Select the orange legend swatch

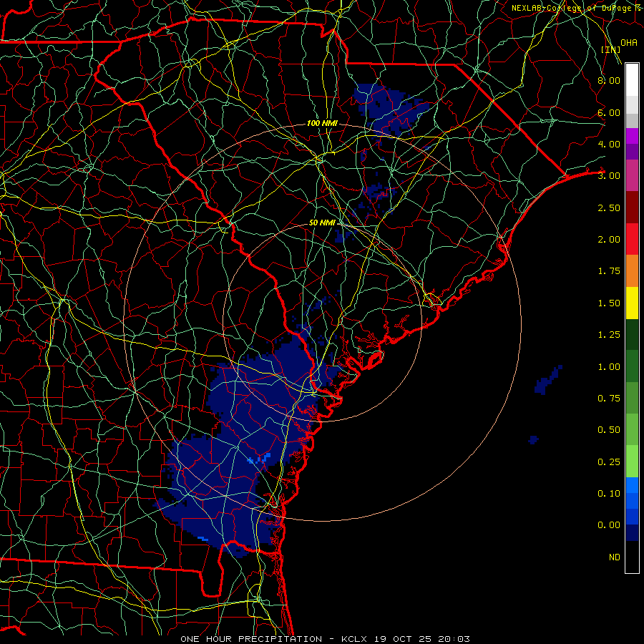632,271
